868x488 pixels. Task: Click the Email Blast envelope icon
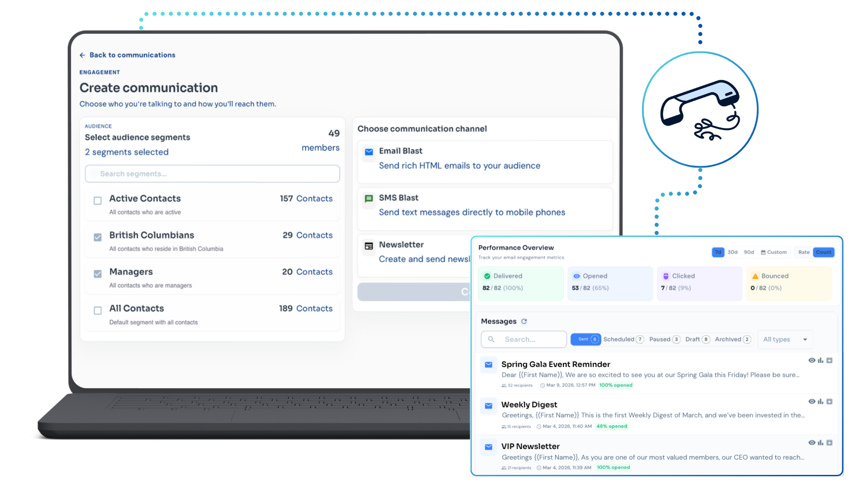369,152
